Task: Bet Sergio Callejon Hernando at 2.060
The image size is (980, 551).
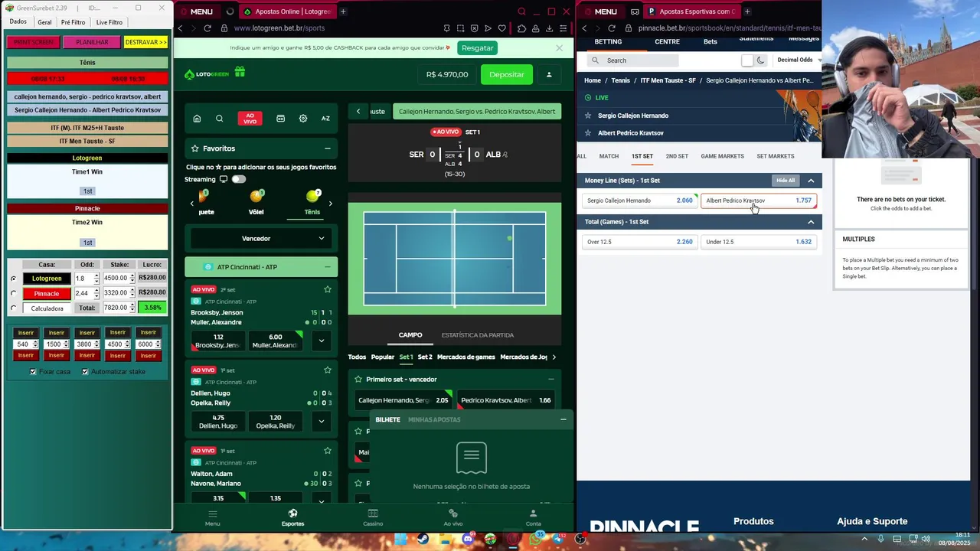Action: coord(639,201)
